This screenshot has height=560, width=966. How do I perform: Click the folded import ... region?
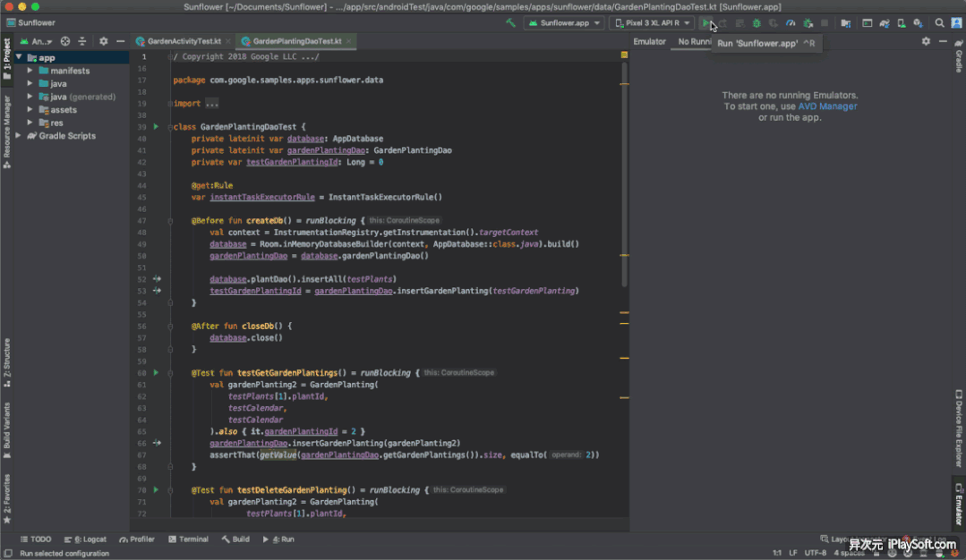tap(210, 104)
